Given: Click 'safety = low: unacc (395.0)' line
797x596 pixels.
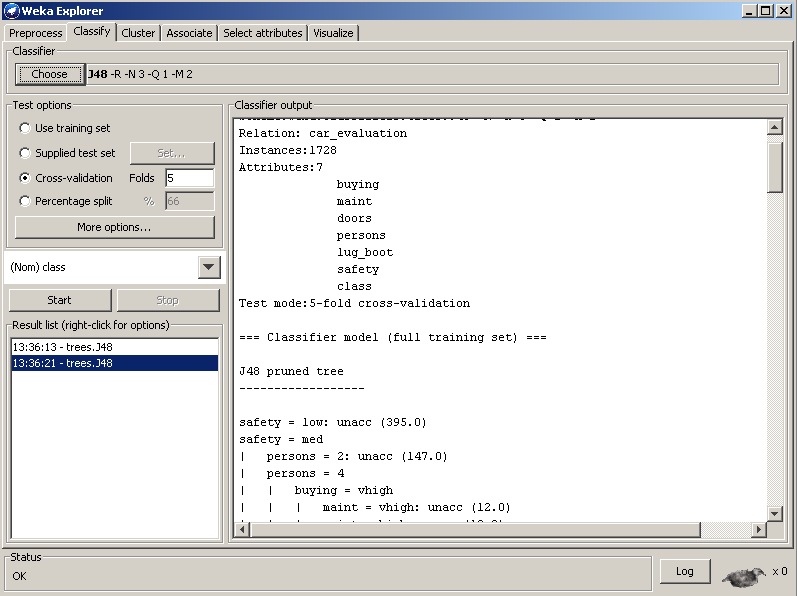Looking at the screenshot, I should pyautogui.click(x=332, y=422).
